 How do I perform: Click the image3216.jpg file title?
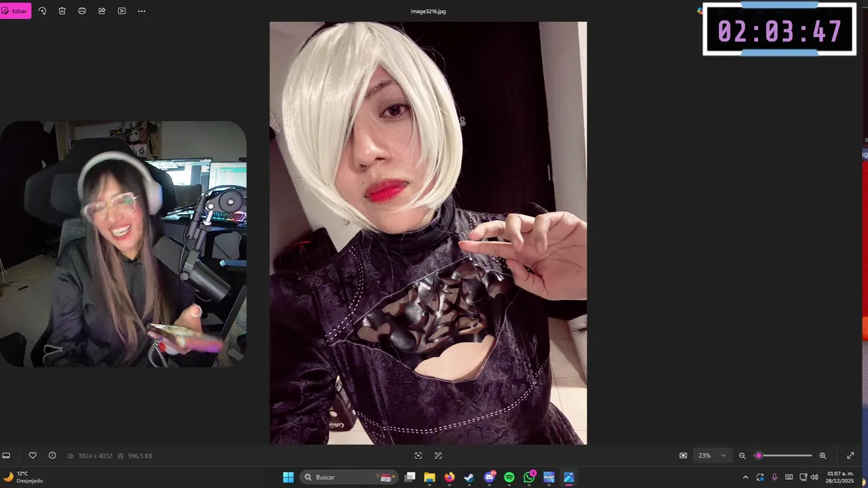pyautogui.click(x=429, y=12)
